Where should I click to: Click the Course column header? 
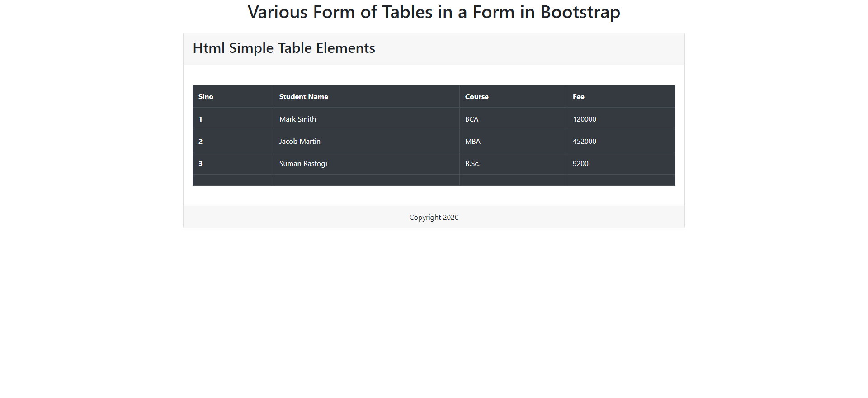(x=476, y=96)
